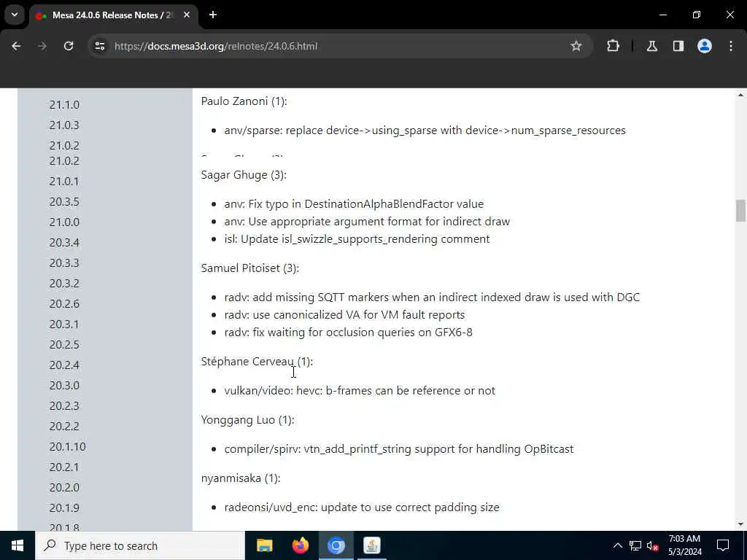
Task: Open Windows Start menu
Action: [x=18, y=545]
